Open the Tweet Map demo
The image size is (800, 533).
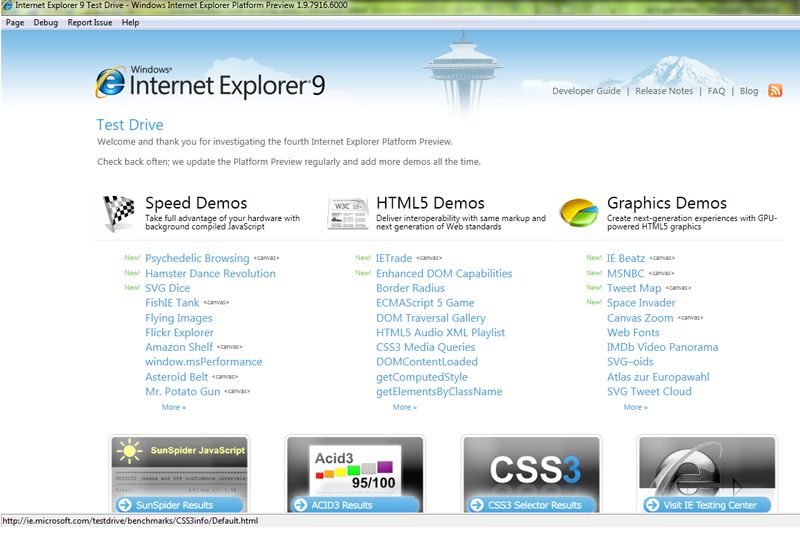click(634, 288)
